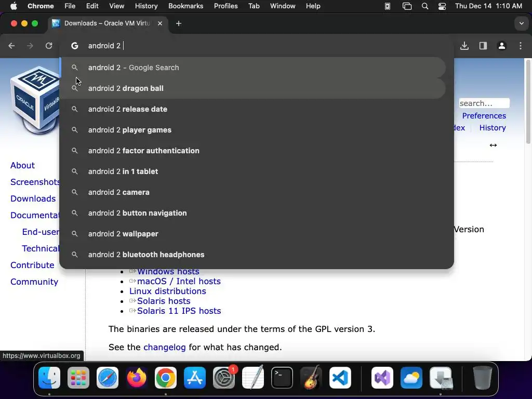
Task: Open a new tab with plus button
Action: [179, 23]
